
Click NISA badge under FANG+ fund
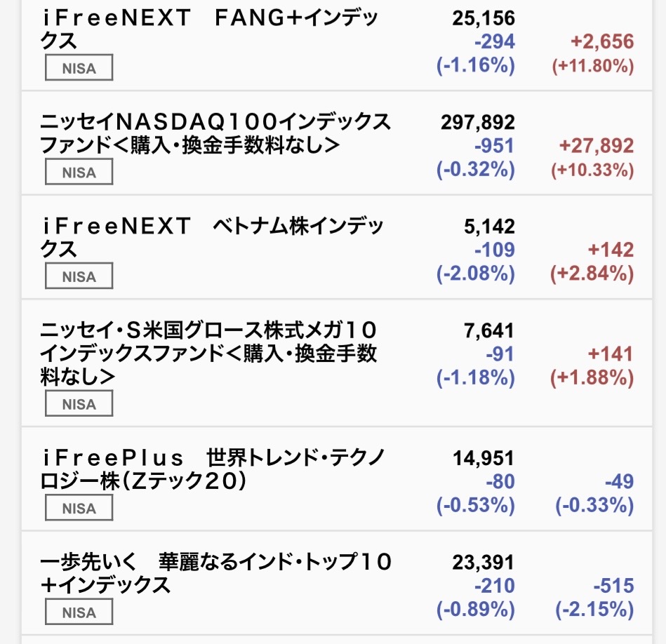point(79,67)
